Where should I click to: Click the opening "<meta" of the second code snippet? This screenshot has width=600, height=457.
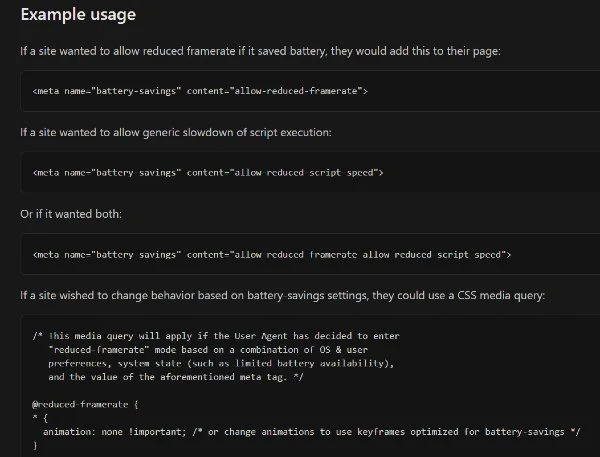pyautogui.click(x=45, y=173)
